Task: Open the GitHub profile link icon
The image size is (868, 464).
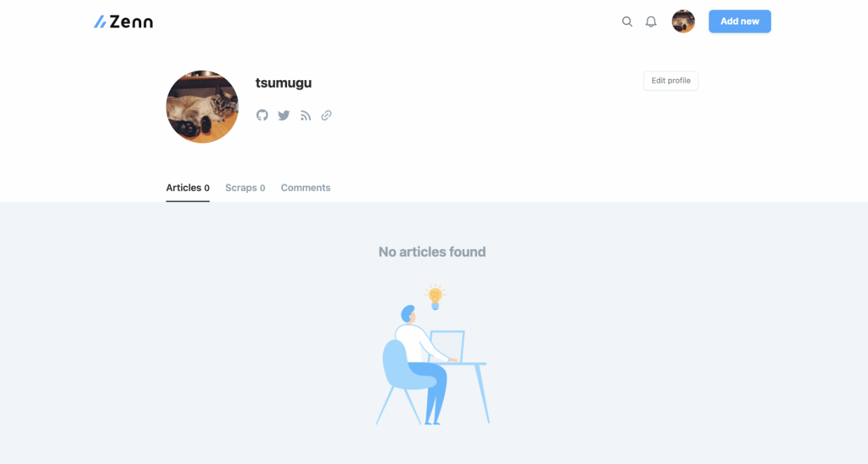Action: coord(262,115)
